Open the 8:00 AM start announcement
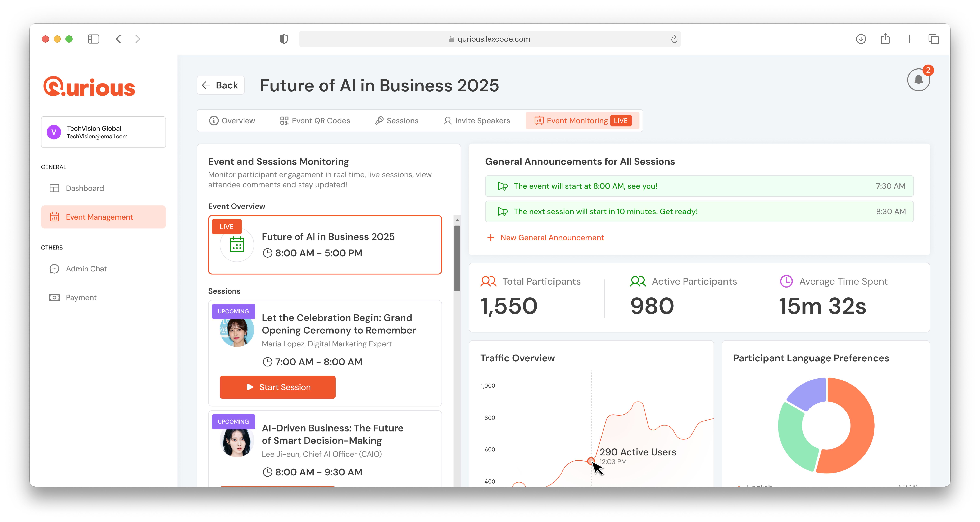980x522 pixels. [699, 186]
